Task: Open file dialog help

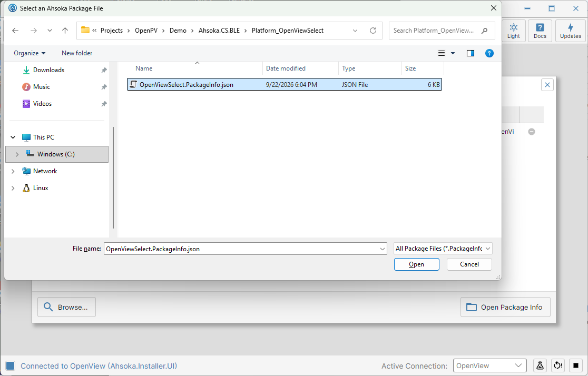Action: 489,53
